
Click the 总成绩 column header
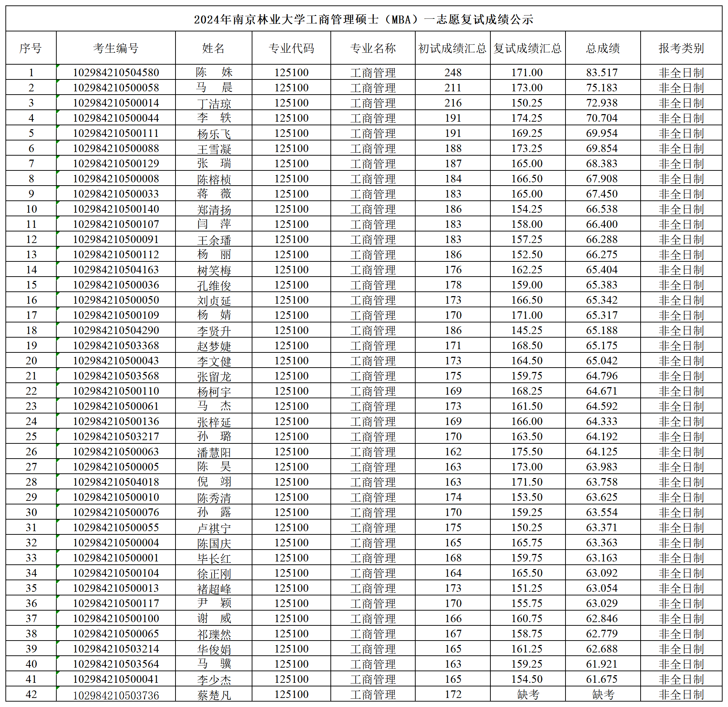pos(602,48)
